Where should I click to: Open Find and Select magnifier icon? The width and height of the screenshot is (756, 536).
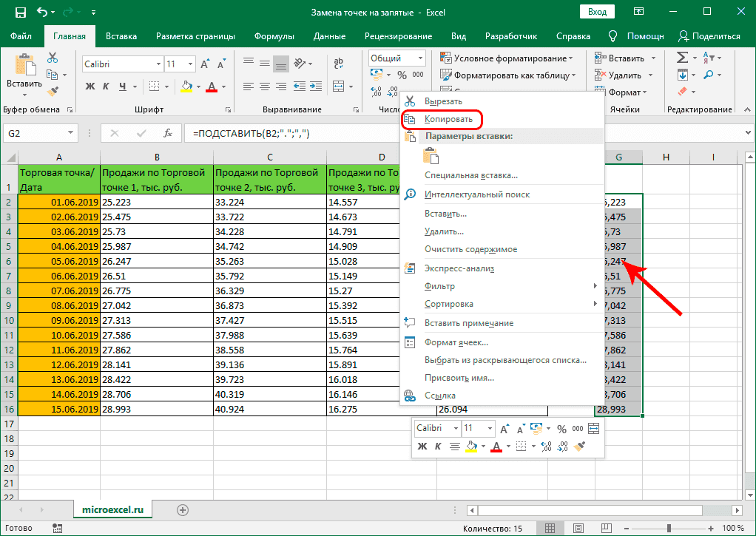[709, 75]
